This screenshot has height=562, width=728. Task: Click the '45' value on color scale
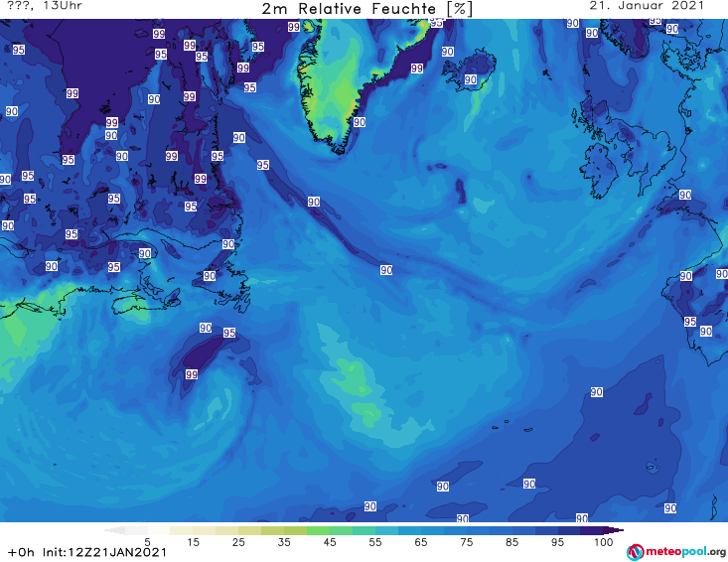[329, 542]
